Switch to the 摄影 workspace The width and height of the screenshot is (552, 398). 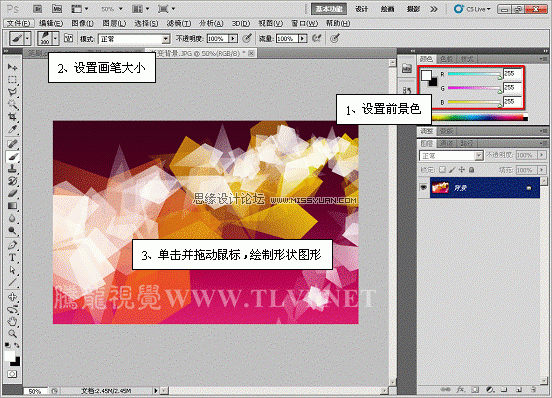(x=413, y=9)
